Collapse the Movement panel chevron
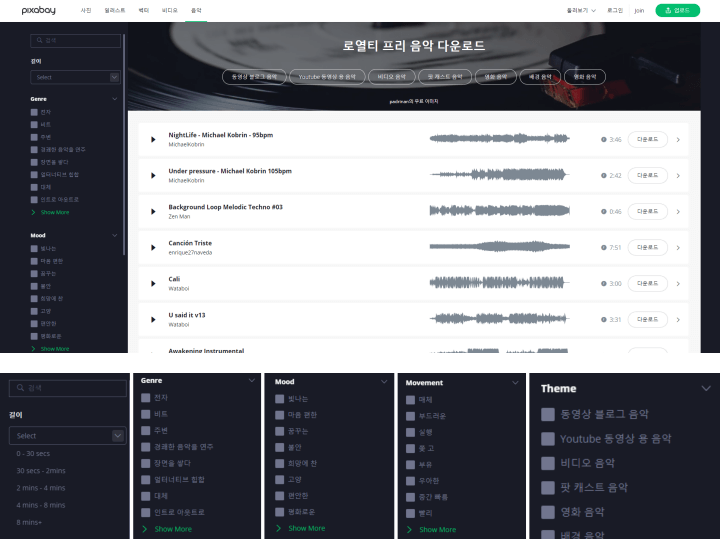Screen dimensions: 720x539 click(x=515, y=382)
